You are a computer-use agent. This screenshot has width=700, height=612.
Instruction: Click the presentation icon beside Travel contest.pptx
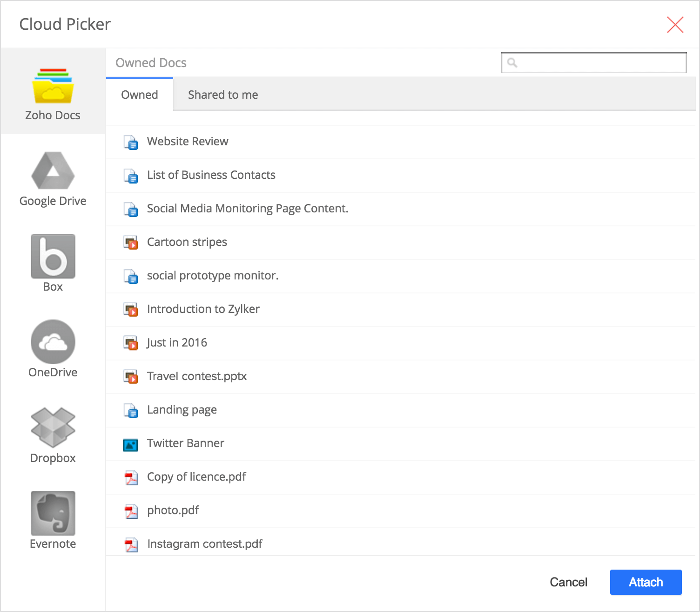(131, 377)
